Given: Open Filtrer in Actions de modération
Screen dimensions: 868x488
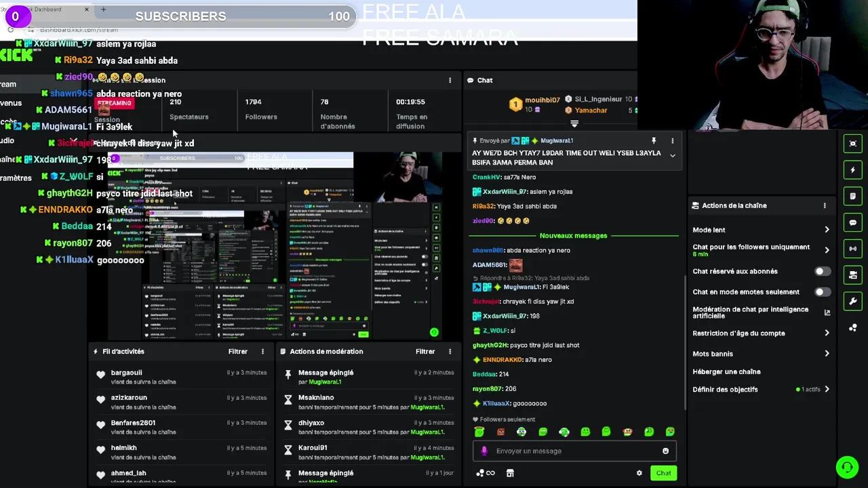Looking at the screenshot, I should [425, 351].
